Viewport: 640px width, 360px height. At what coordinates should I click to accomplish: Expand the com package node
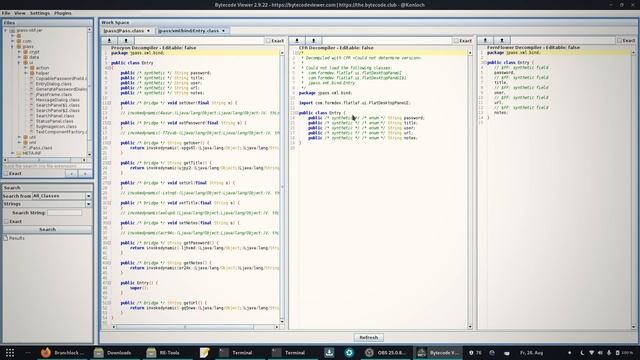tap(13, 41)
